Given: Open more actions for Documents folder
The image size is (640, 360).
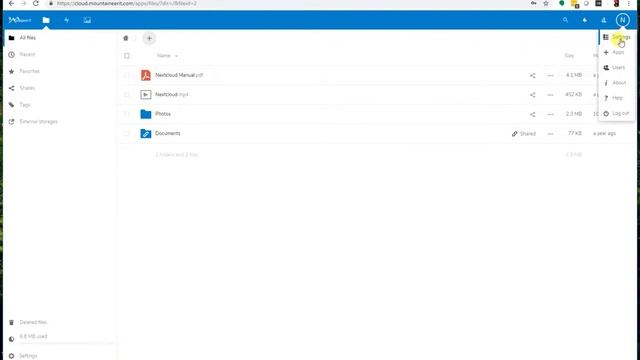Looking at the screenshot, I should tap(551, 133).
